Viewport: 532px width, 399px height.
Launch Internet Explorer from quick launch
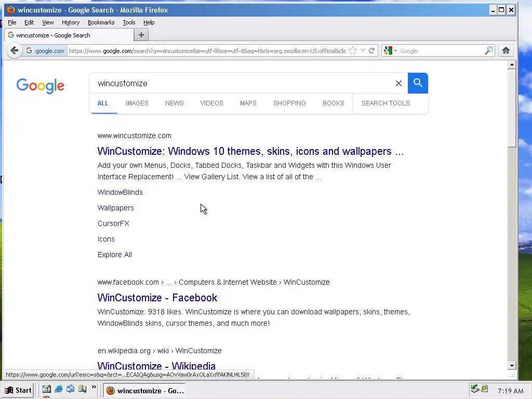click(58, 389)
